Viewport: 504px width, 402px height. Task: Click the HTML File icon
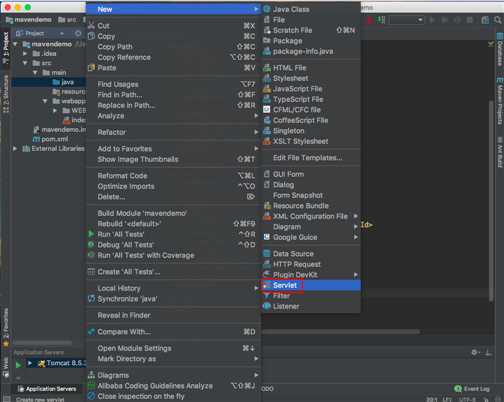pyautogui.click(x=267, y=68)
